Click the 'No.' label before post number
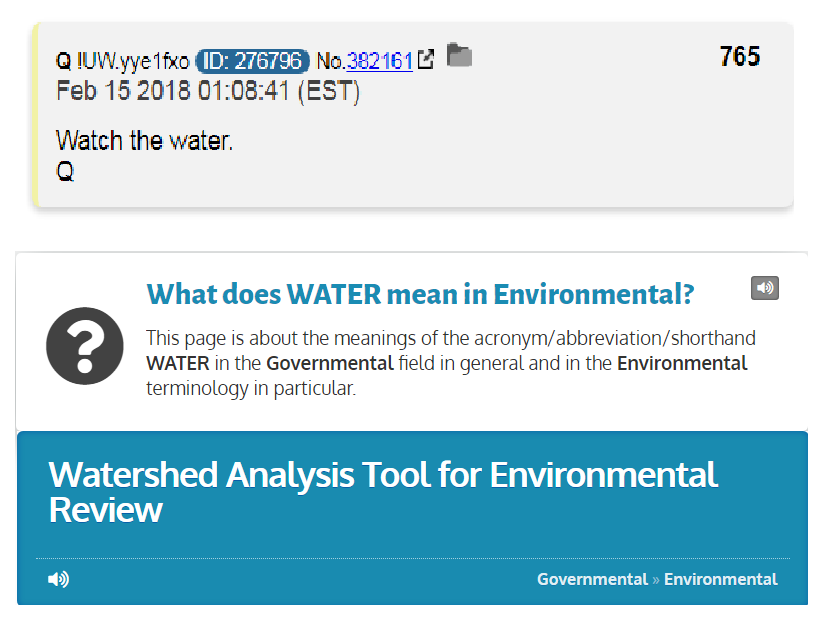 [331, 61]
